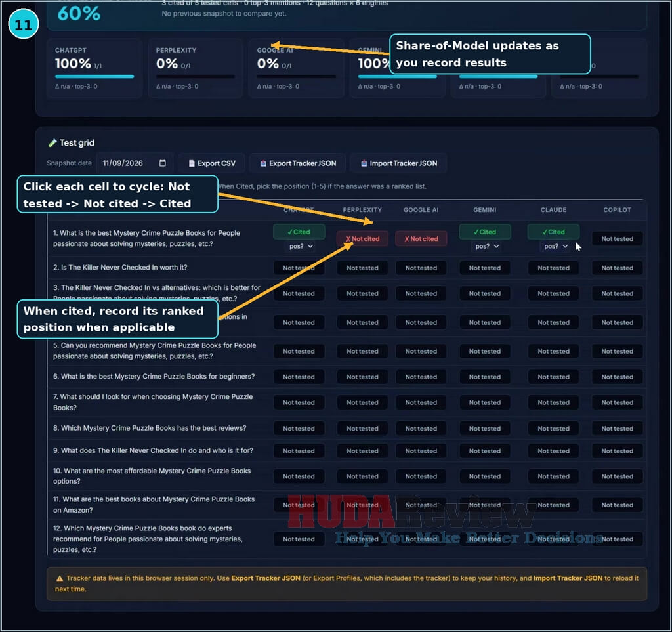The image size is (672, 632).
Task: Click the GEMINI column header
Action: (x=485, y=210)
